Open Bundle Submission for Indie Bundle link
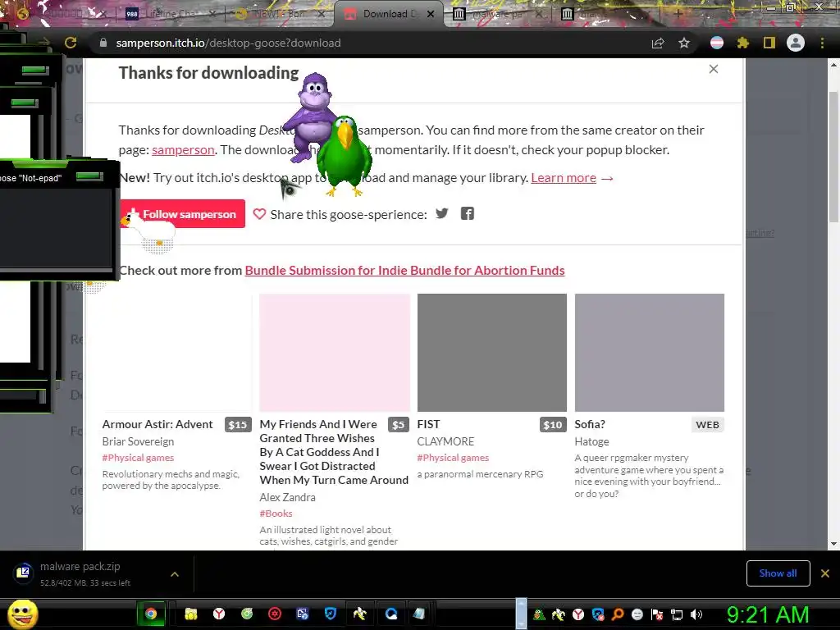The width and height of the screenshot is (840, 630). [404, 271]
